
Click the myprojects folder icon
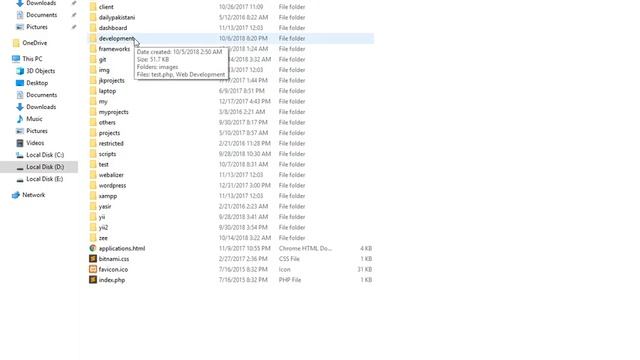pyautogui.click(x=93, y=112)
